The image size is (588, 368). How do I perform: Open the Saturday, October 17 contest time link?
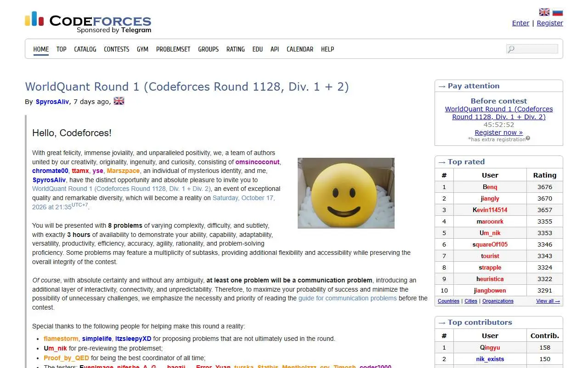pos(153,202)
